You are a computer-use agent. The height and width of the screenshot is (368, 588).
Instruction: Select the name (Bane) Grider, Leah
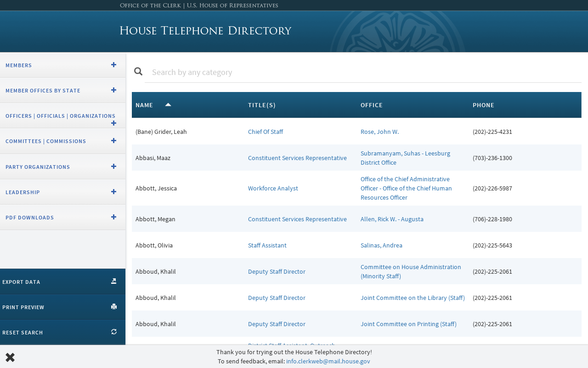(161, 132)
